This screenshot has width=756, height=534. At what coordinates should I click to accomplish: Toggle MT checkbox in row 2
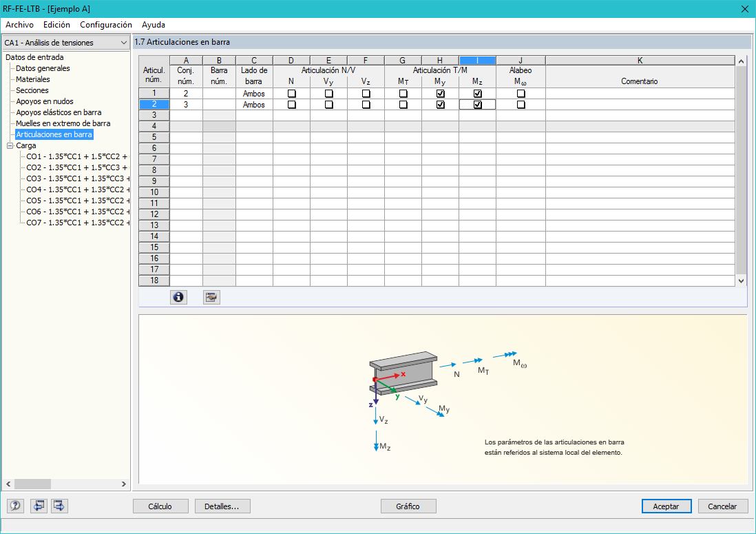pos(403,105)
